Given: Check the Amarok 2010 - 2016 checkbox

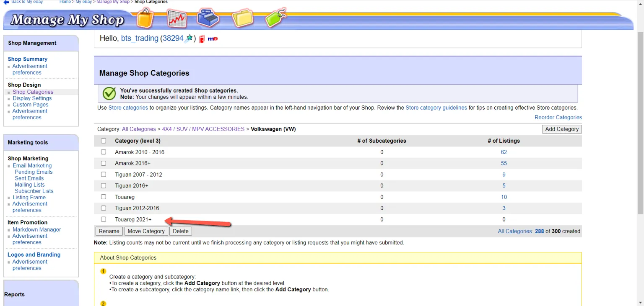Looking at the screenshot, I should [104, 152].
